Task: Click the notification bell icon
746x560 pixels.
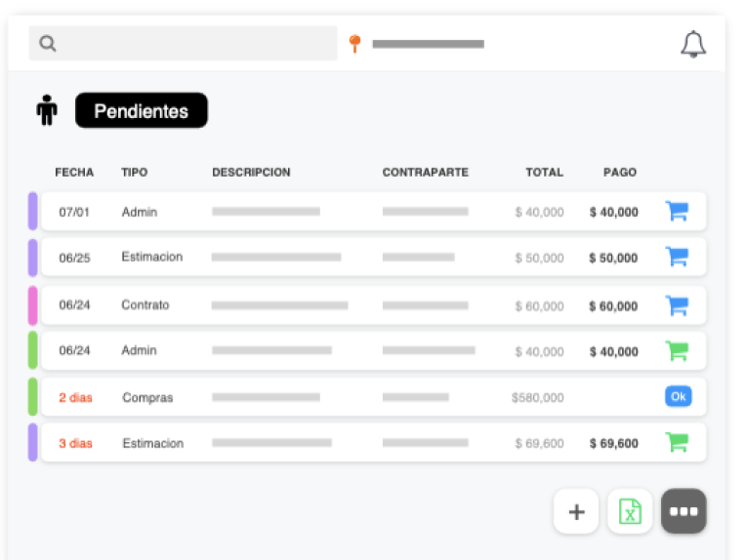Action: tap(693, 44)
